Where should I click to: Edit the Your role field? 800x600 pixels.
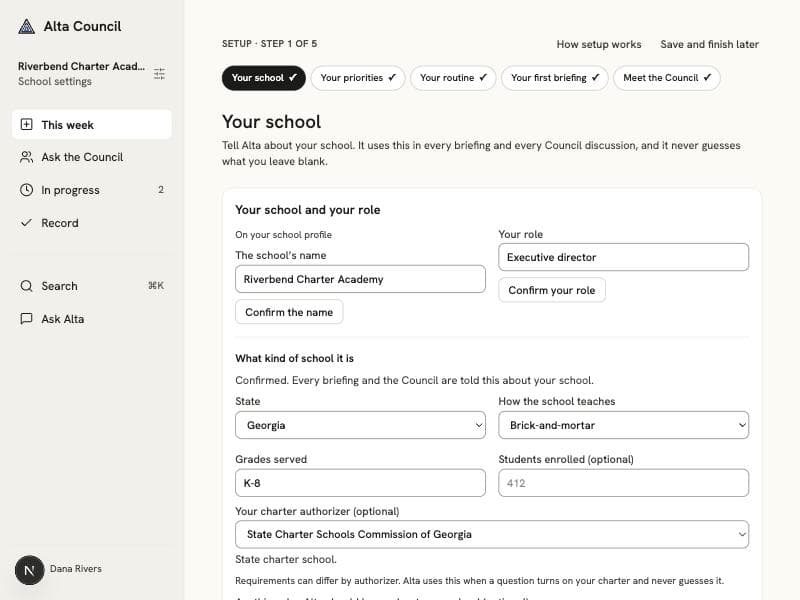pyautogui.click(x=623, y=257)
